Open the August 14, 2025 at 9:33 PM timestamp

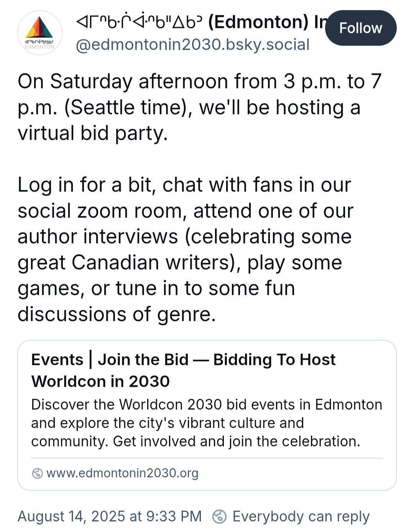110,516
